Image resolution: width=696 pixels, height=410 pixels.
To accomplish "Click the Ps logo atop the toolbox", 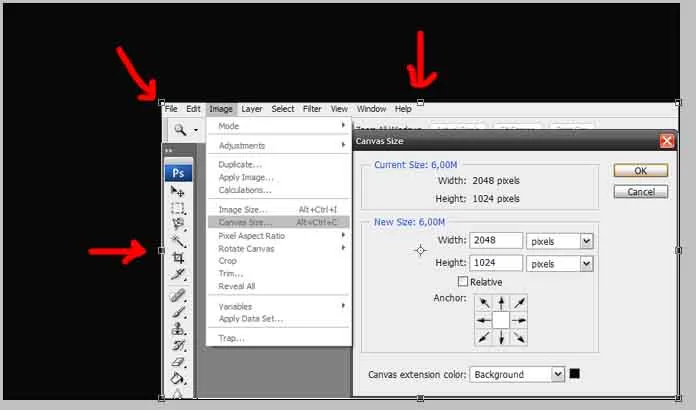I will pyautogui.click(x=178, y=173).
